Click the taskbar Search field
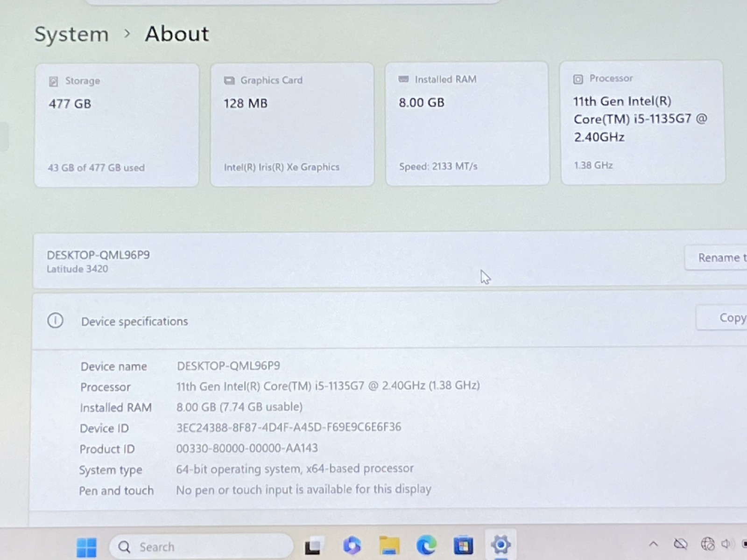Viewport: 747px width, 560px height. point(201,546)
